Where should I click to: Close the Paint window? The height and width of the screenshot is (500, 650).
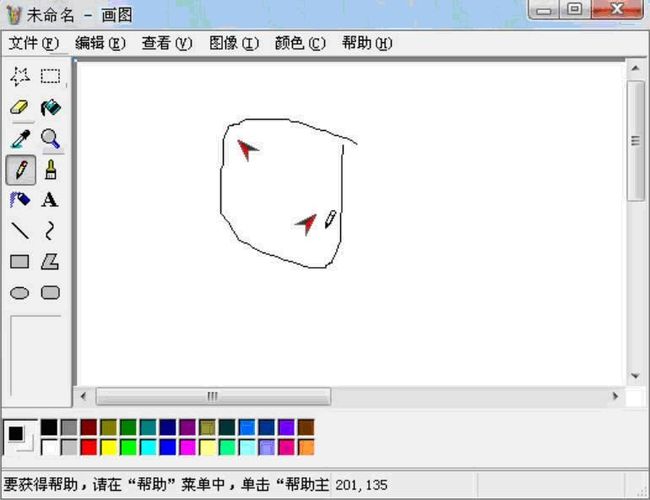617,9
